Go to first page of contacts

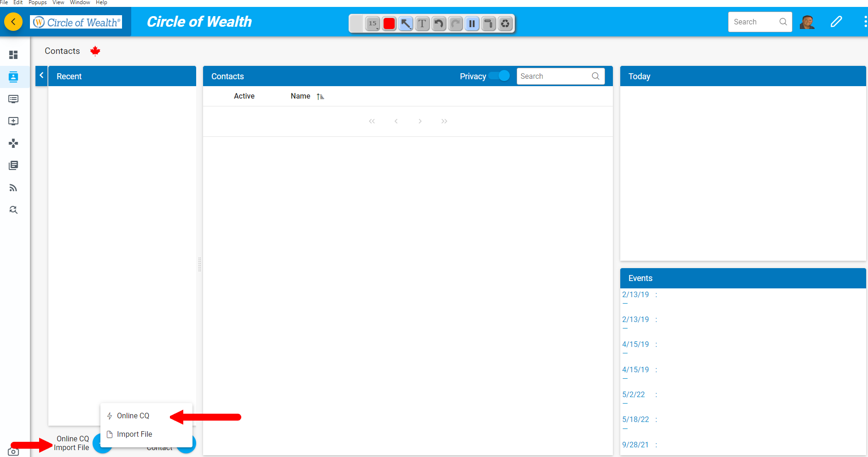pos(372,121)
